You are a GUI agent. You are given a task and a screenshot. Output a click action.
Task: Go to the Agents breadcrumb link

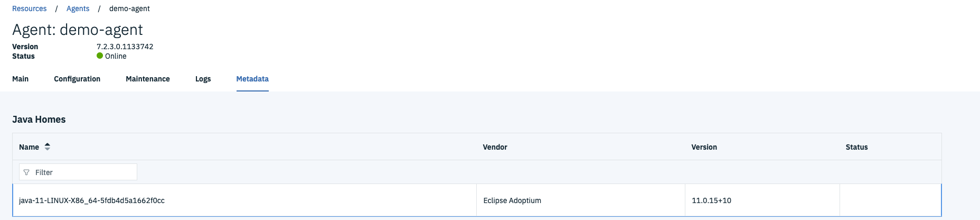pos(78,8)
